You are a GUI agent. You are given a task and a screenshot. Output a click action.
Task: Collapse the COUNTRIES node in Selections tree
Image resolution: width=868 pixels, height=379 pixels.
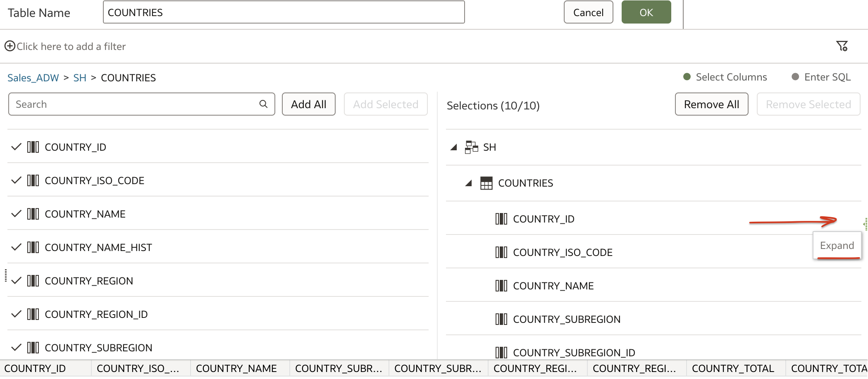click(x=469, y=183)
